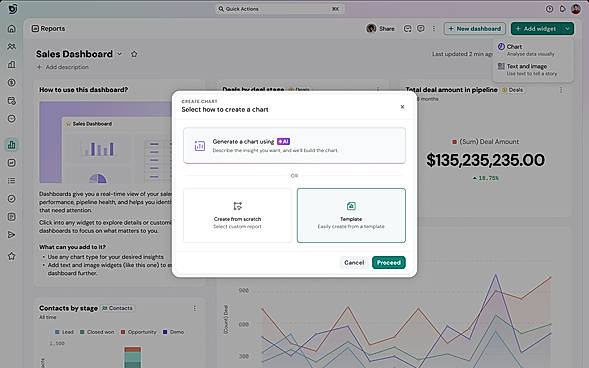This screenshot has width=589, height=368.
Task: Select the active Reports chart icon in sidebar
Action: click(x=12, y=145)
